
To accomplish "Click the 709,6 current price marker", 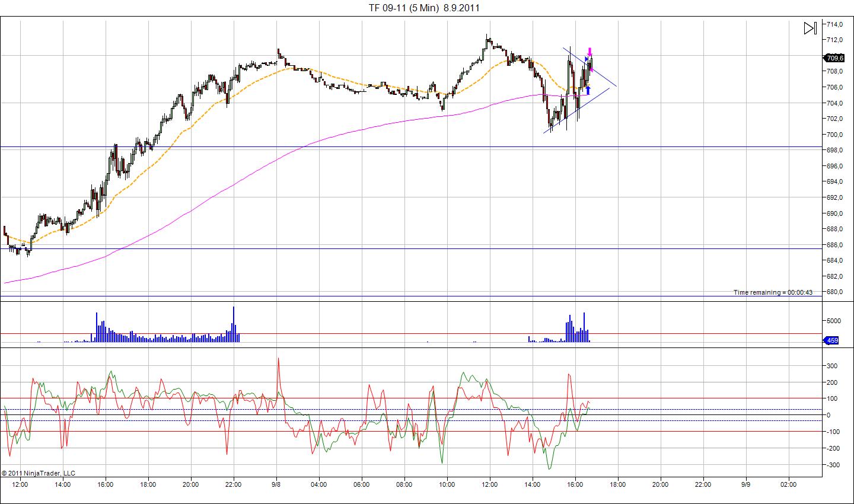I will pyautogui.click(x=834, y=58).
